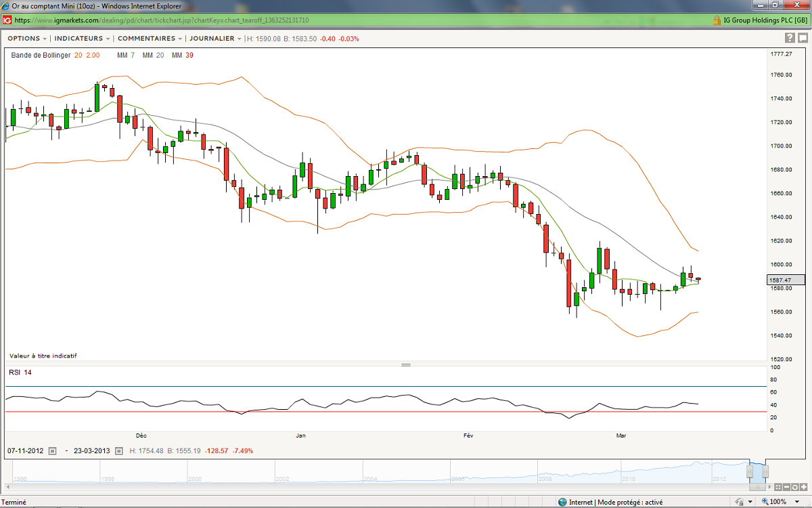Click the IG Group Holdings PLC certificate

click(758, 20)
